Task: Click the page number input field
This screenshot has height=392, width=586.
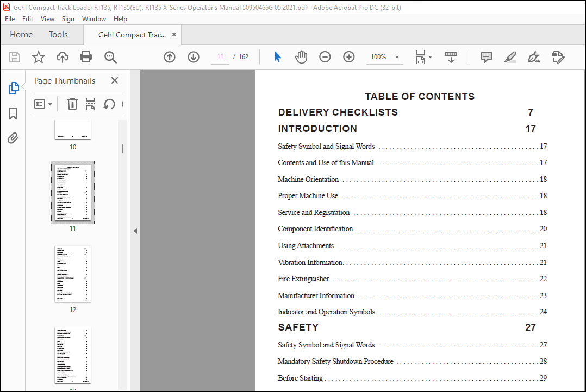Action: click(220, 57)
